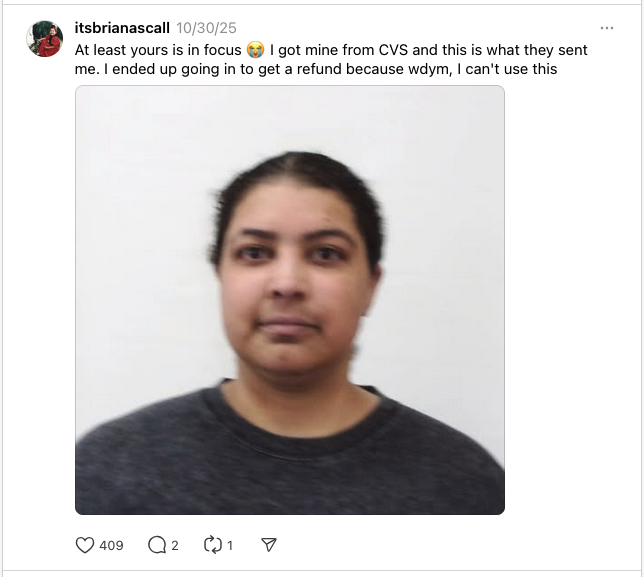This screenshot has width=644, height=577.
Task: Share the post with the paper plane icon
Action: point(269,545)
